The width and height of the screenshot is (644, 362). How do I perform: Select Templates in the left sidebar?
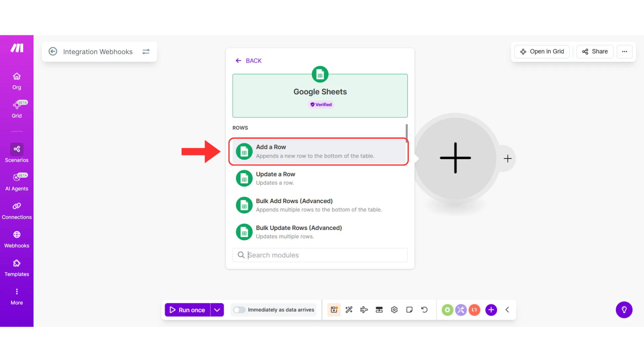pos(16,267)
